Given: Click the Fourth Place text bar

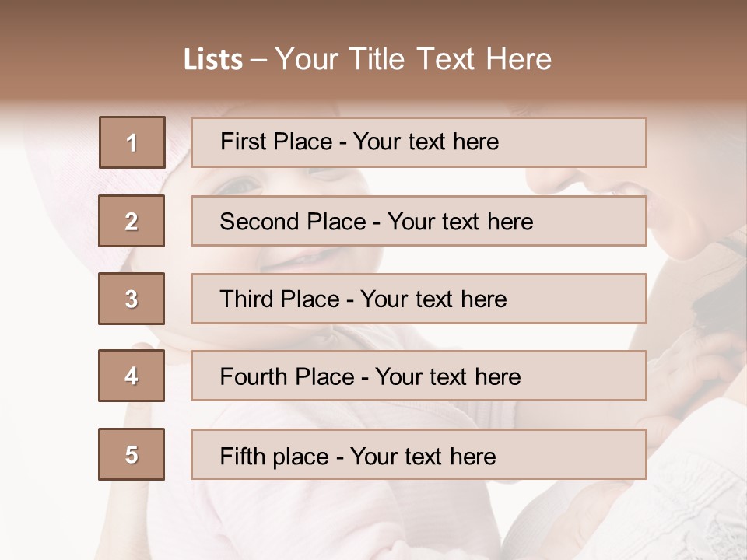Looking at the screenshot, I should [x=419, y=376].
